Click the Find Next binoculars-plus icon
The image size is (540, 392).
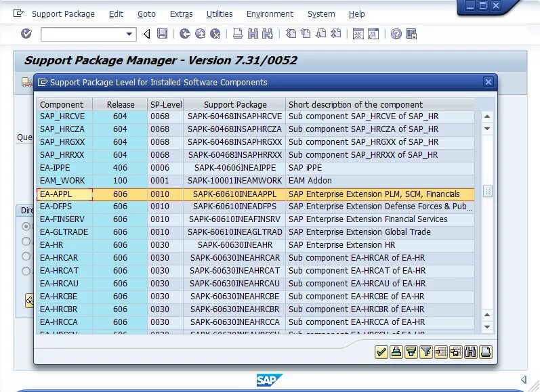268,34
